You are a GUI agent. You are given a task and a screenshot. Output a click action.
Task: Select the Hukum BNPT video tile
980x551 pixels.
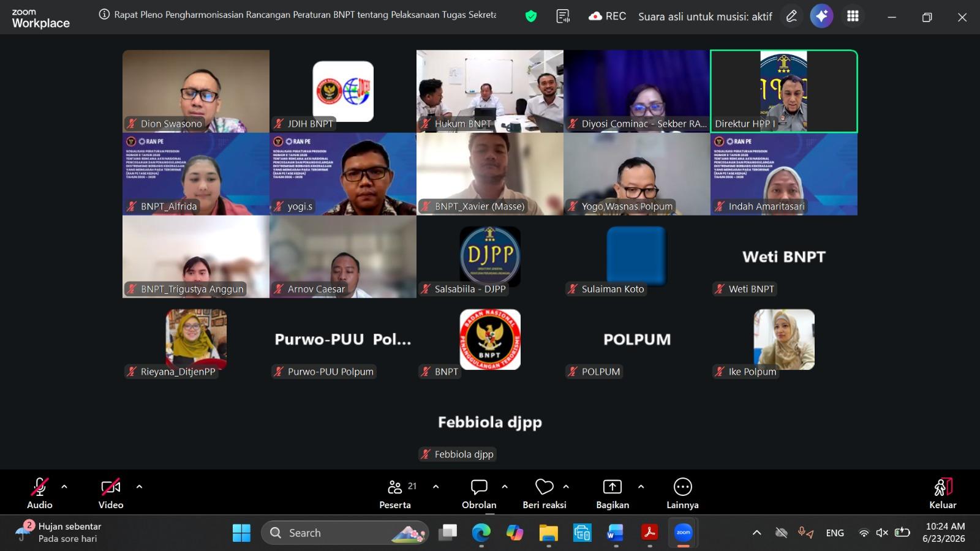coord(490,91)
